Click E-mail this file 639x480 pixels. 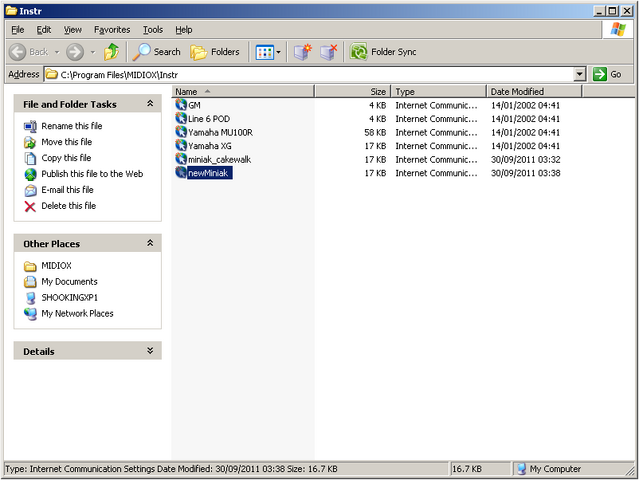coord(67,189)
